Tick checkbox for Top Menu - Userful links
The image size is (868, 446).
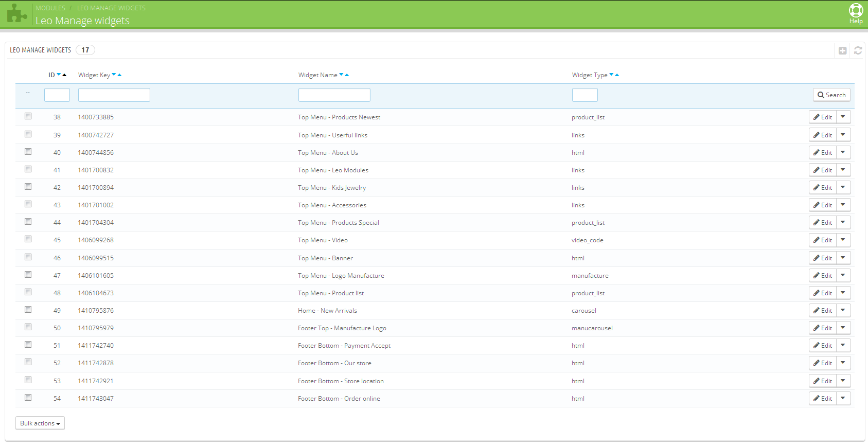(28, 134)
